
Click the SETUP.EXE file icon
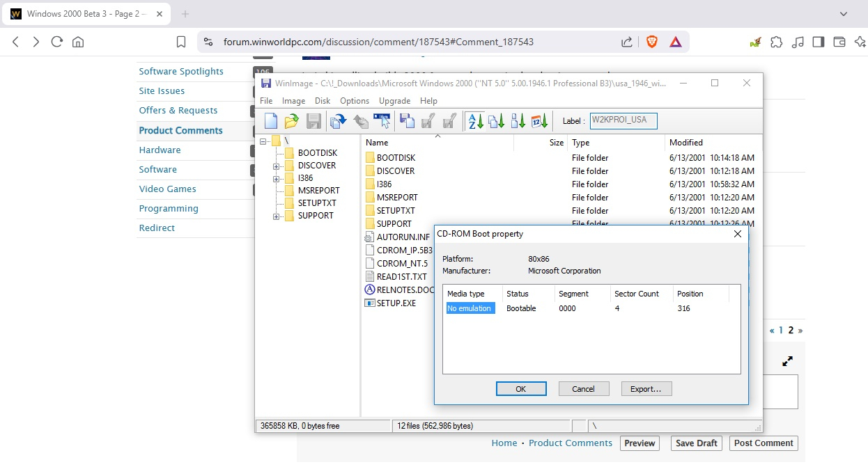click(370, 303)
